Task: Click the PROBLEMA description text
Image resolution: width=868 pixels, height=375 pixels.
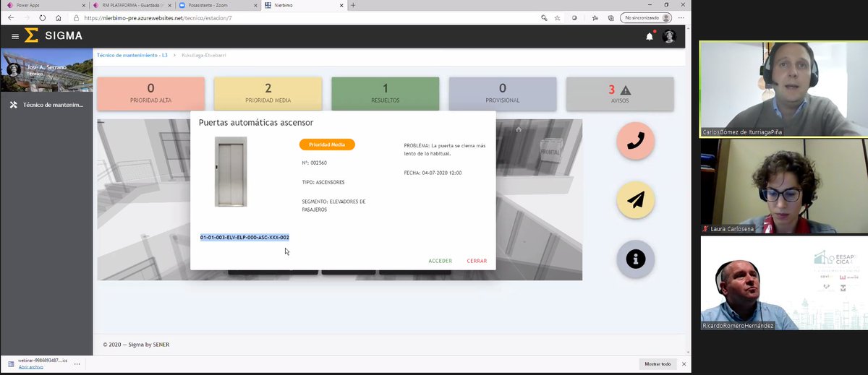Action: [445, 150]
